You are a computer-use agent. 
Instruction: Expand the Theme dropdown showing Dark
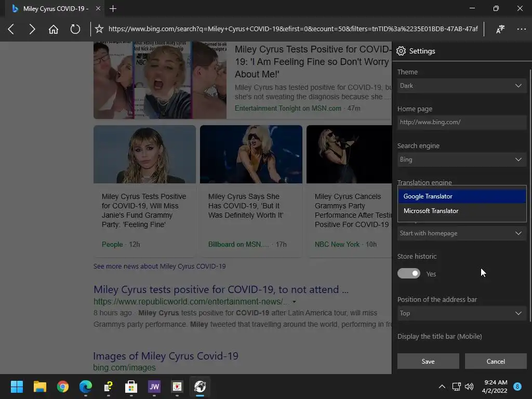coord(462,86)
